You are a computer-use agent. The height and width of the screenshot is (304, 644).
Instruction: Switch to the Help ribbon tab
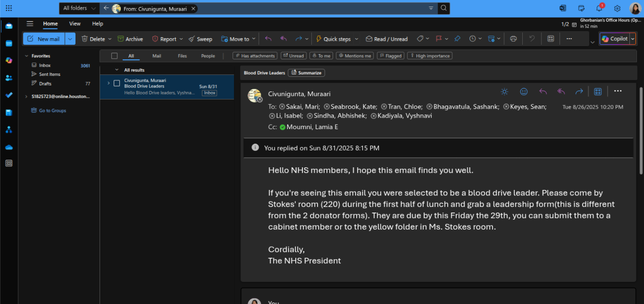pos(98,24)
